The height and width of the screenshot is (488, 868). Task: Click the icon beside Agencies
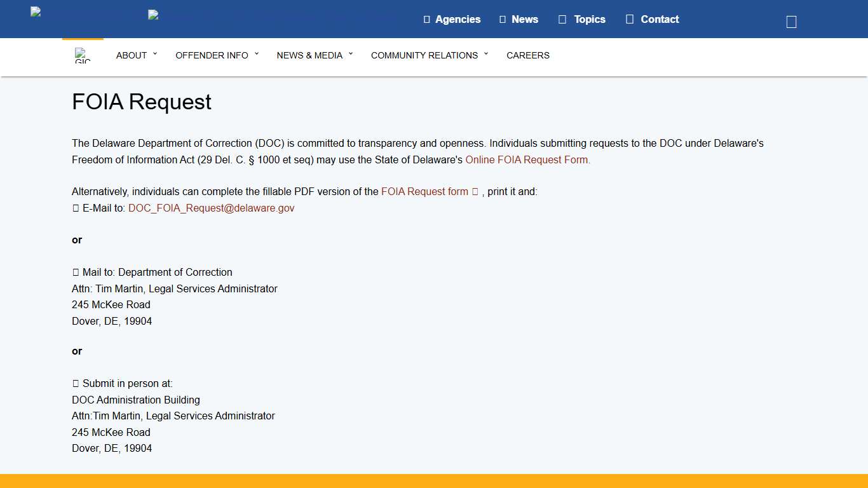tap(427, 20)
